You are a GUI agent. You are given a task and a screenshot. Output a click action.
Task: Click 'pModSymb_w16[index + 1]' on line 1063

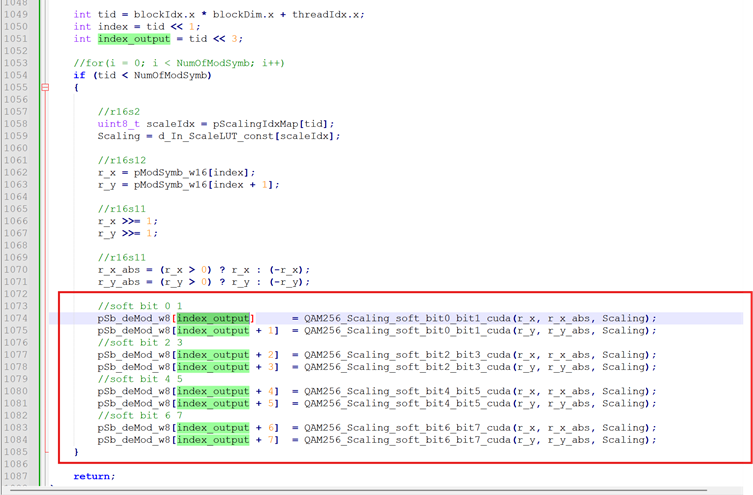[x=204, y=185]
